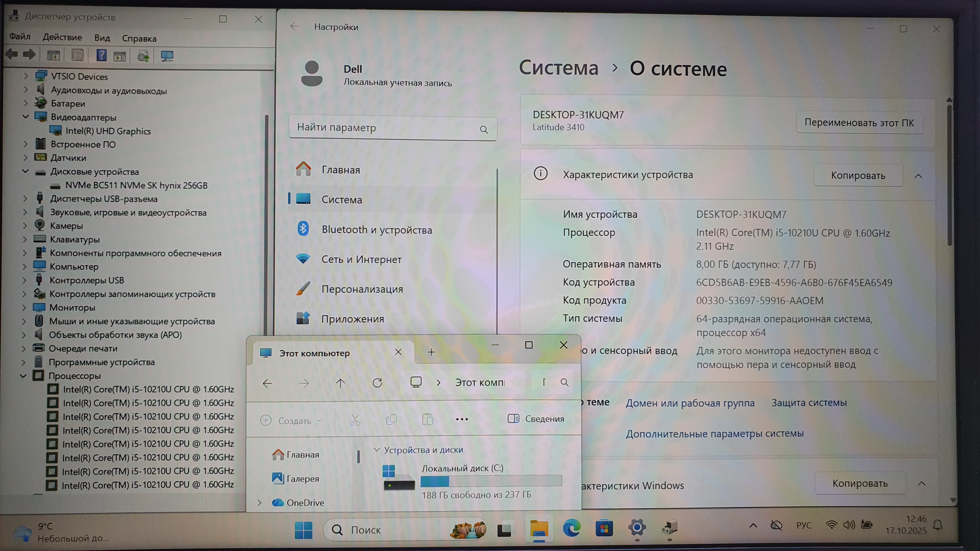Open the Действие menu in Device Manager

click(62, 37)
